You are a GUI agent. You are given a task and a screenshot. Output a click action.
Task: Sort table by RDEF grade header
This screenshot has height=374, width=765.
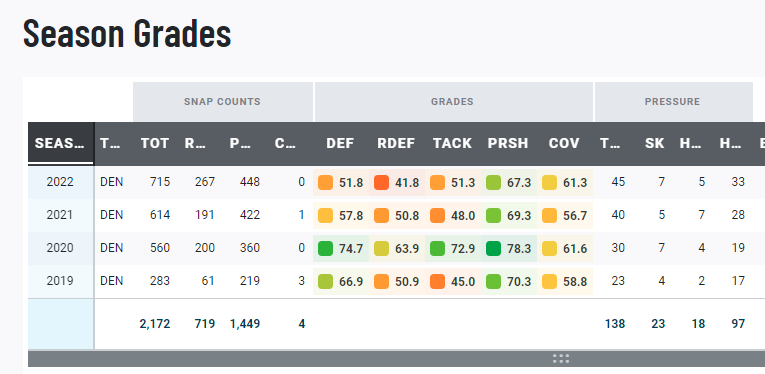[x=396, y=143]
